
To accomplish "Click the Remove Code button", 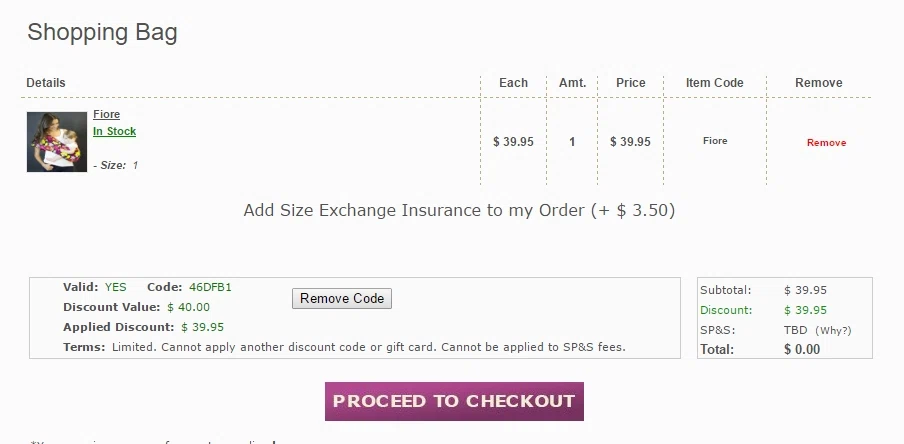I will [x=342, y=299].
